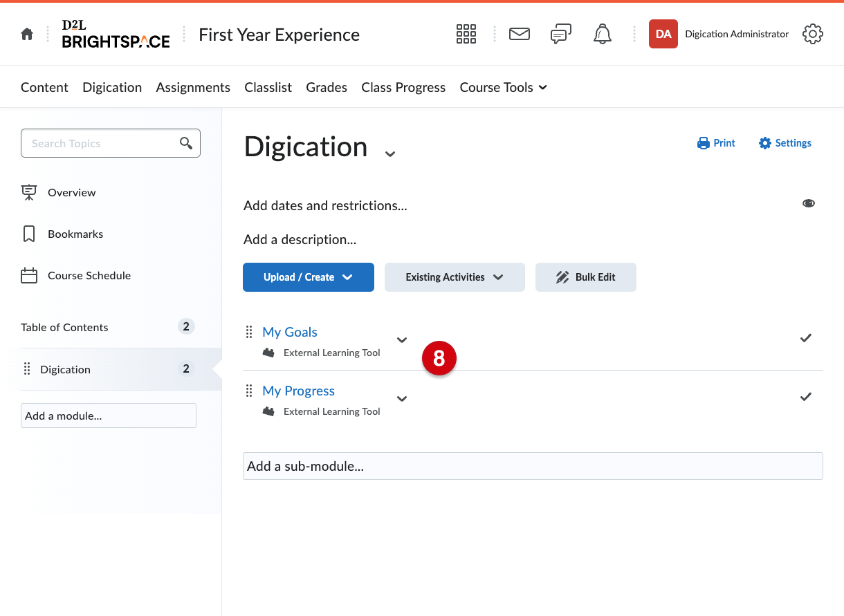
Task: Open the course selector grid icon
Action: (466, 34)
